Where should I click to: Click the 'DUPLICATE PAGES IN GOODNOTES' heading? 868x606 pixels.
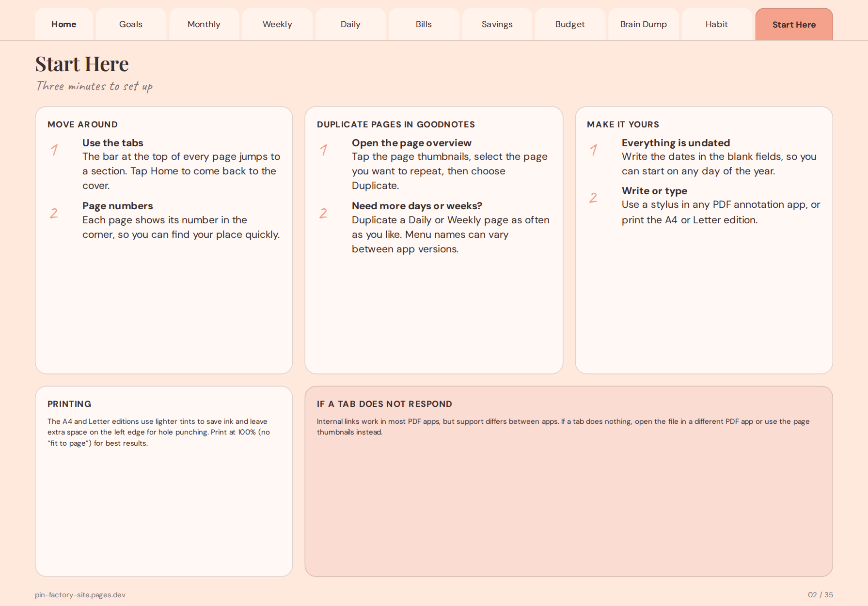pyautogui.click(x=396, y=124)
